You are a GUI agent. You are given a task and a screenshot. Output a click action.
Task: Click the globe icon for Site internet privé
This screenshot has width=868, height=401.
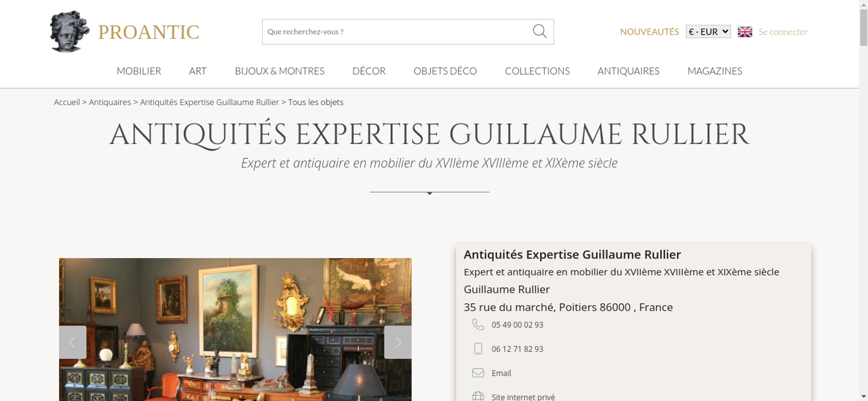[478, 396]
